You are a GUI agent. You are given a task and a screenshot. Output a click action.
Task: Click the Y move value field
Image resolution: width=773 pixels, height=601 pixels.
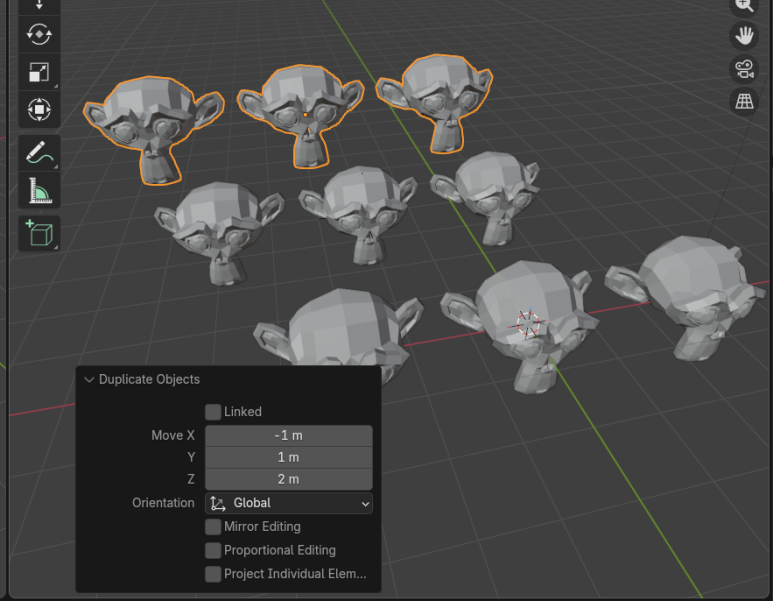(x=289, y=458)
